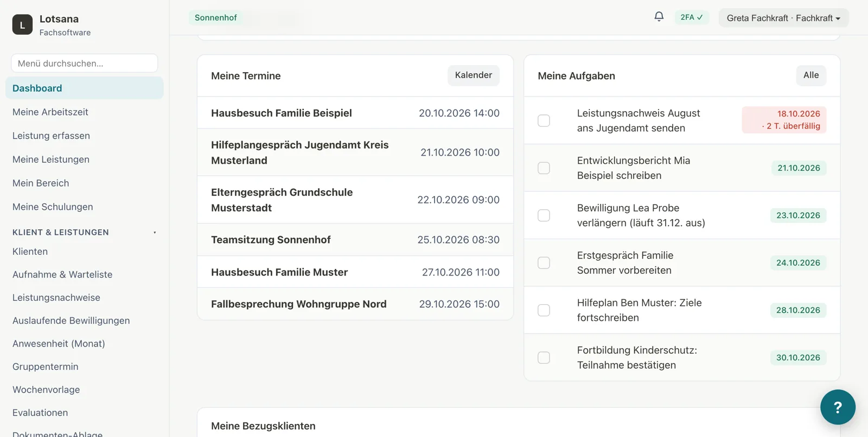This screenshot has height=437, width=868.
Task: Select Dashboard in the sidebar
Action: coord(84,88)
